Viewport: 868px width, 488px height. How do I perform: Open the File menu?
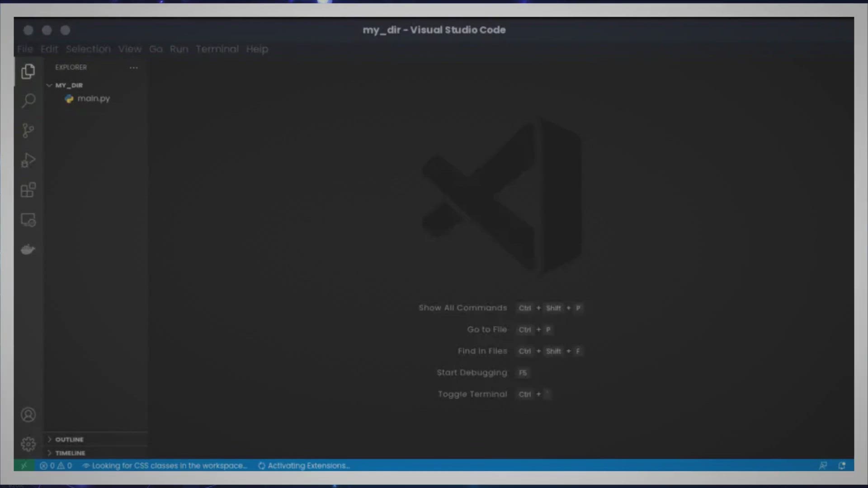(x=25, y=49)
